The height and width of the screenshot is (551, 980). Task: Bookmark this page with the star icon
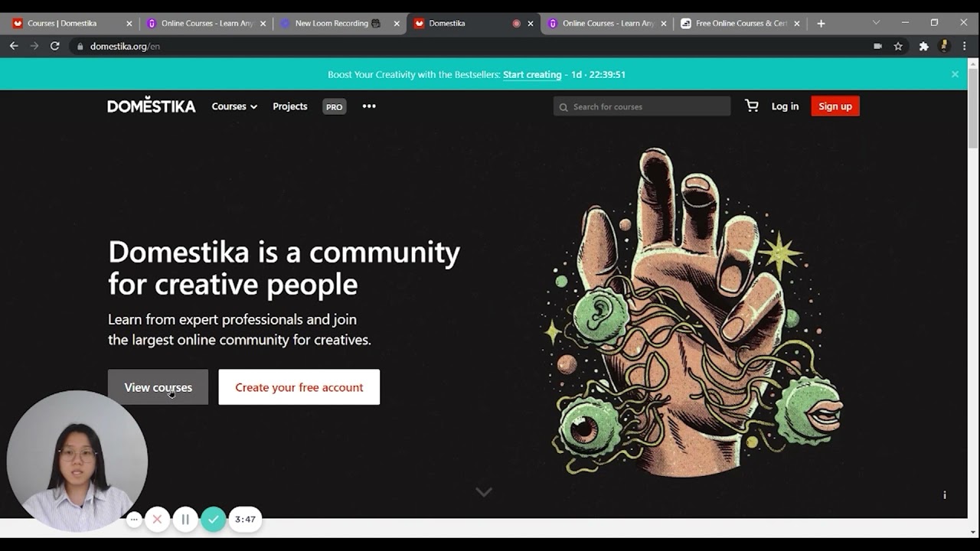tap(898, 46)
